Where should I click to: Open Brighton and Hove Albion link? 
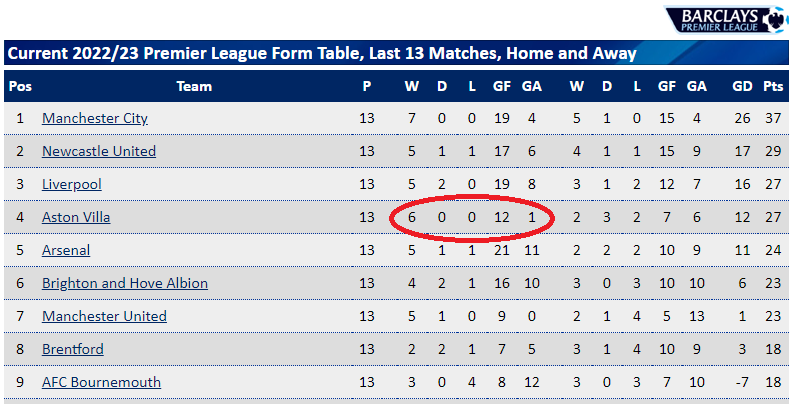tap(125, 283)
